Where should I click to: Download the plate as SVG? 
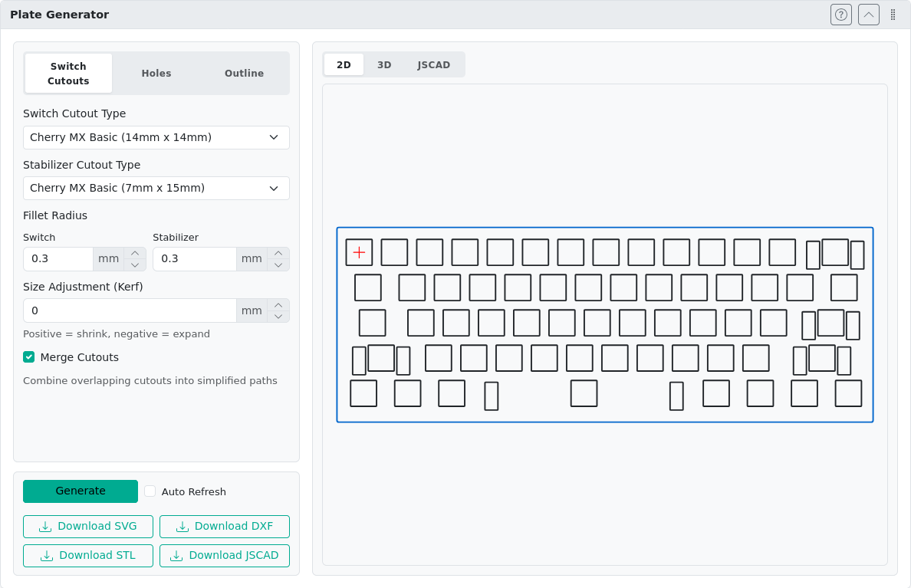[88, 527]
